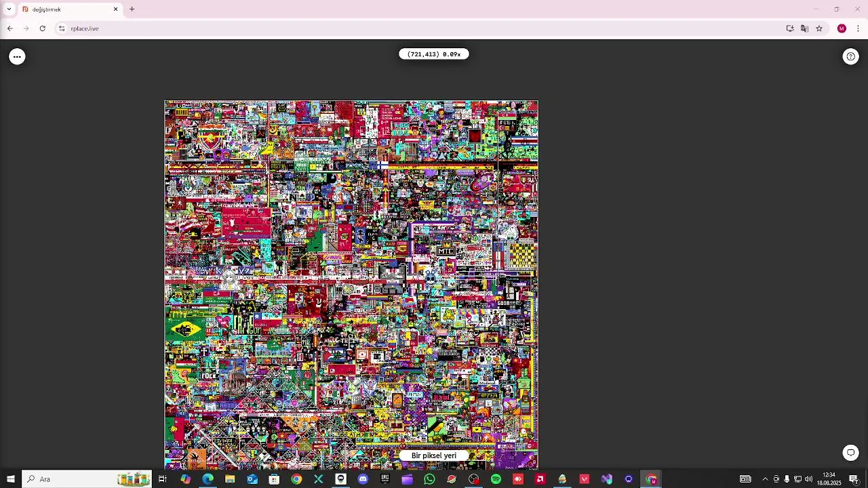868x488 pixels.
Task: Open Discord from the taskbar
Action: (x=363, y=479)
